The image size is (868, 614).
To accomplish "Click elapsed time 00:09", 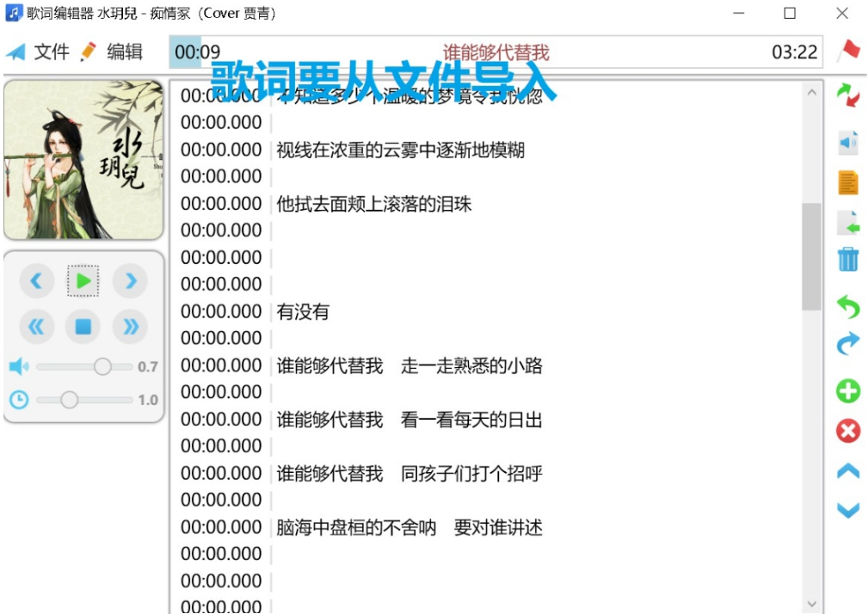I will tap(197, 52).
